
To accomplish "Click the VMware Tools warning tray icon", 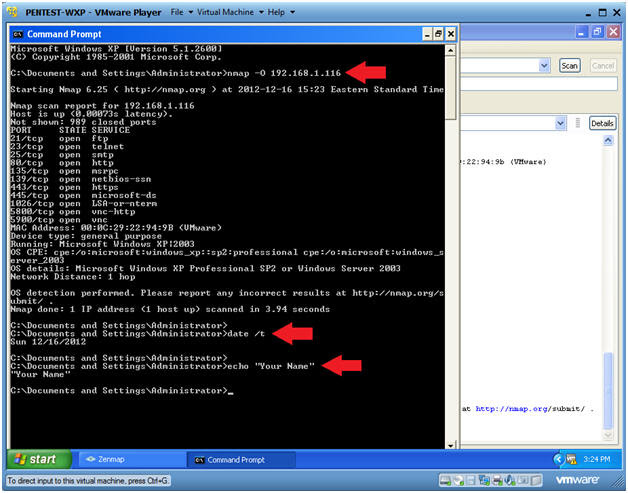I will point(571,459).
